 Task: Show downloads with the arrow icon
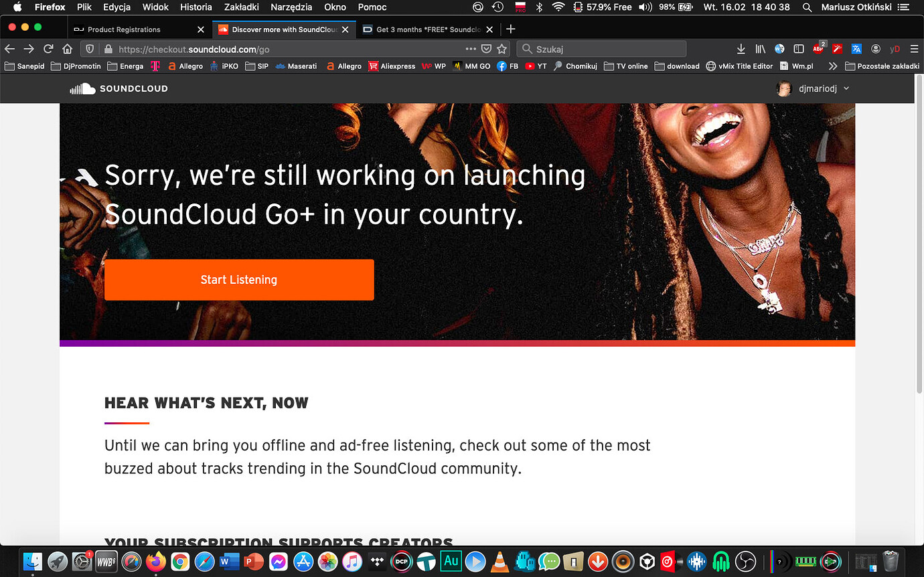741,49
